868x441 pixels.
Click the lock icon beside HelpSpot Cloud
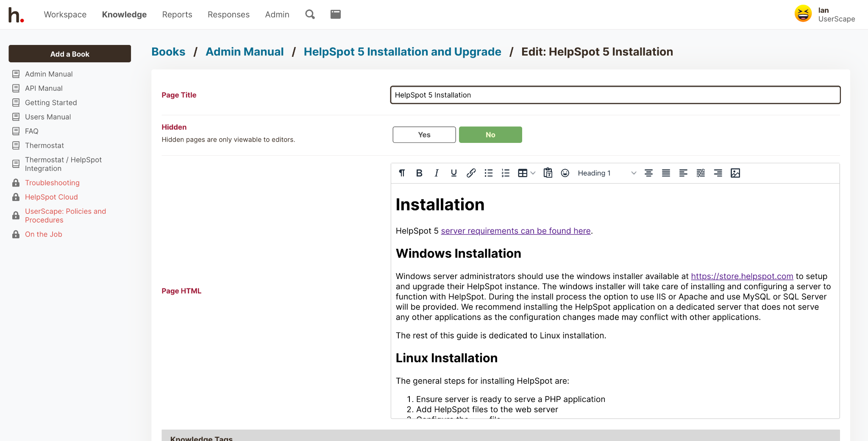pos(16,197)
